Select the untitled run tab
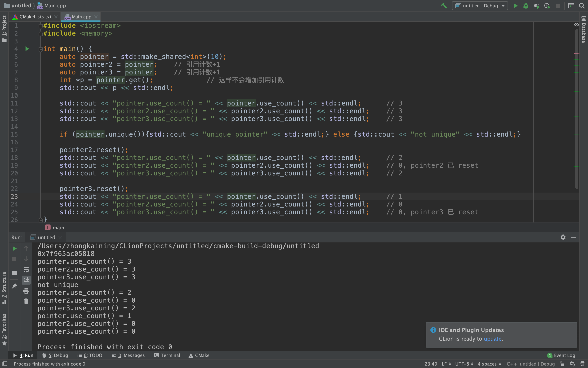588x368 pixels. coord(46,237)
